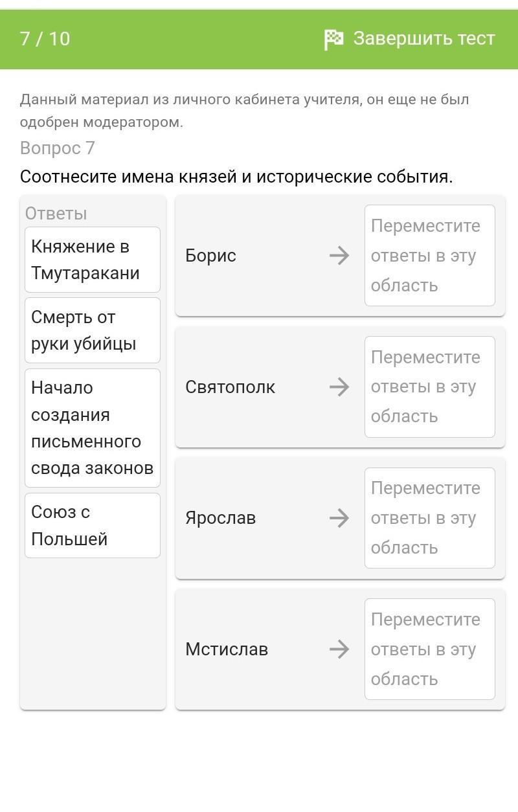518x812 pixels.
Task: Click the drop area for Ярослав
Action: click(x=429, y=518)
